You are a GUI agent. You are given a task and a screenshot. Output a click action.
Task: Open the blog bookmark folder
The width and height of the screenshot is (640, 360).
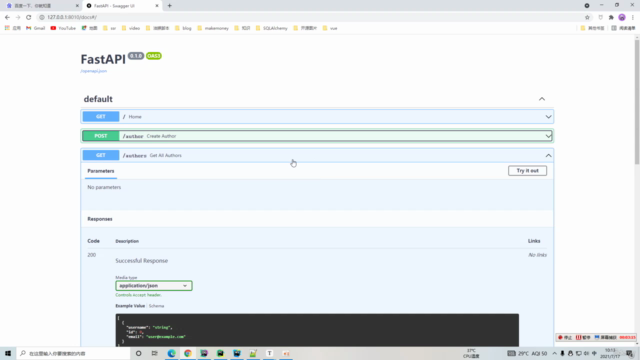(x=183, y=28)
